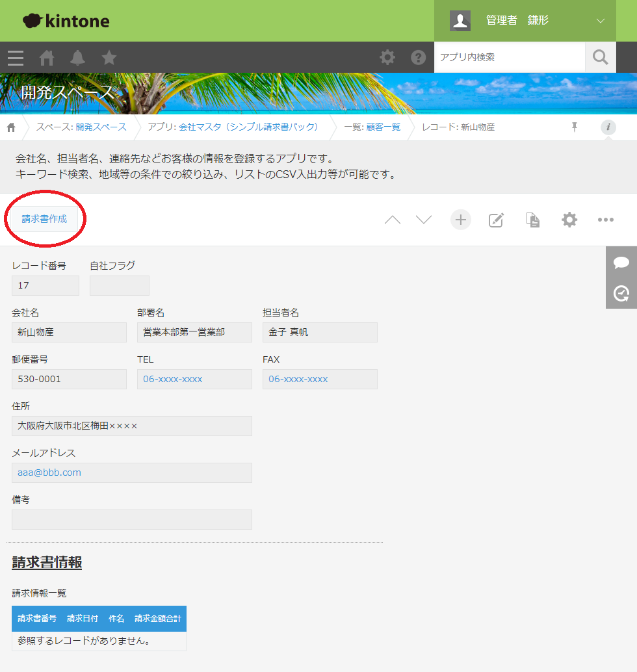Toggle the app info icon

coord(608,127)
